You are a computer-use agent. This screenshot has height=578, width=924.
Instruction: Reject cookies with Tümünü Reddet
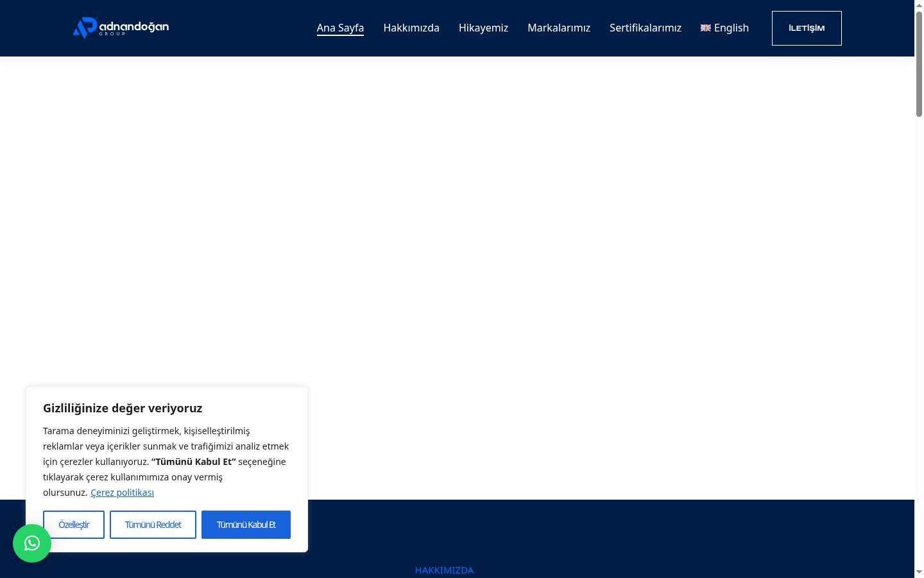pyautogui.click(x=153, y=525)
